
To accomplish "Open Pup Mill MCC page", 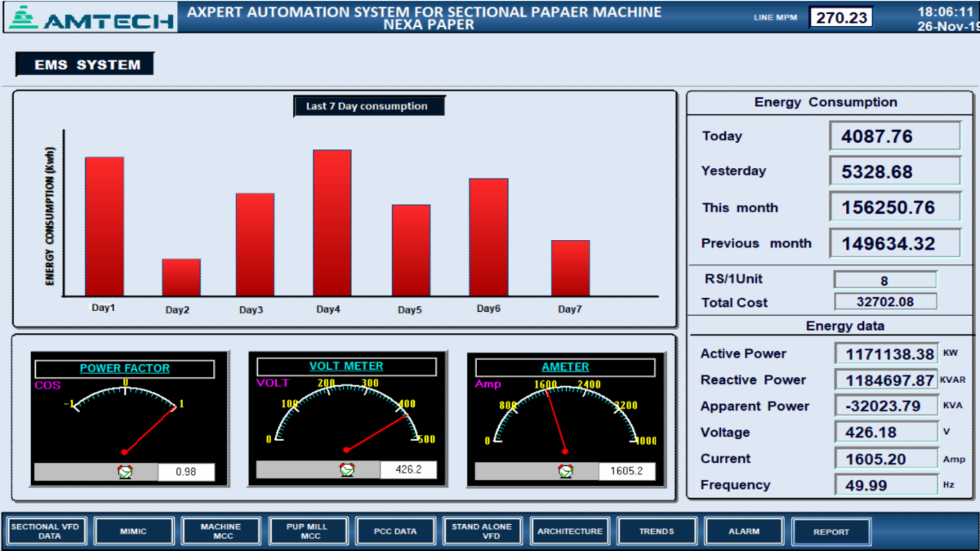I will point(307,531).
